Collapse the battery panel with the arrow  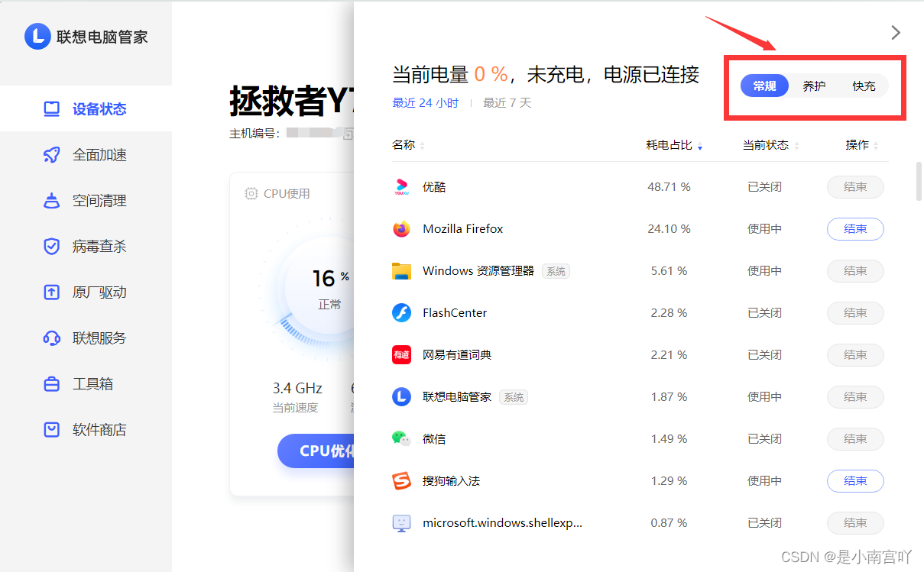pyautogui.click(x=896, y=32)
